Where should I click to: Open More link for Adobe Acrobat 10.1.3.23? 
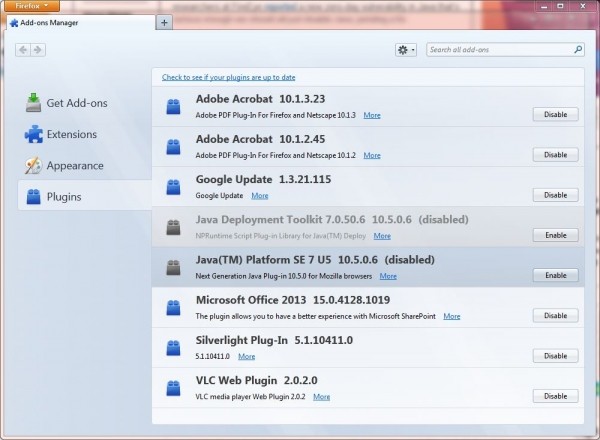(x=372, y=115)
